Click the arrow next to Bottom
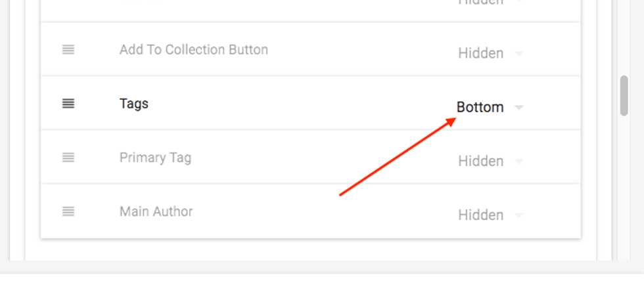This screenshot has width=644, height=285. 519,108
